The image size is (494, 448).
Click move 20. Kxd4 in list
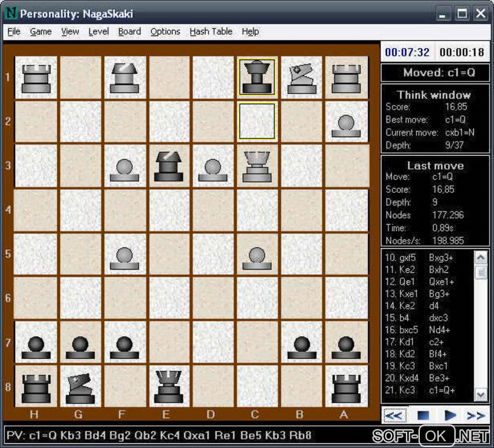click(x=401, y=378)
